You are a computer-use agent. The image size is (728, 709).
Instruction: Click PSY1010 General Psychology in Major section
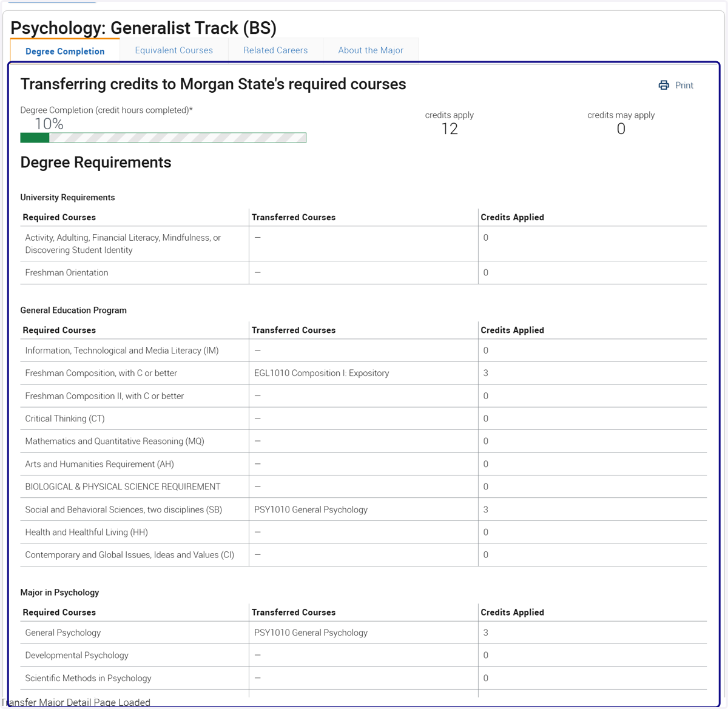coord(311,633)
